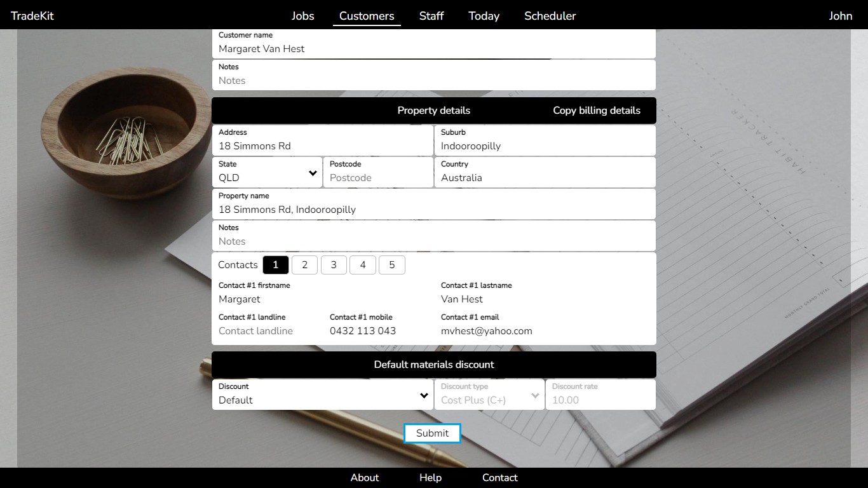This screenshot has width=868, height=488.
Task: Open the About link in footer
Action: coord(365,478)
